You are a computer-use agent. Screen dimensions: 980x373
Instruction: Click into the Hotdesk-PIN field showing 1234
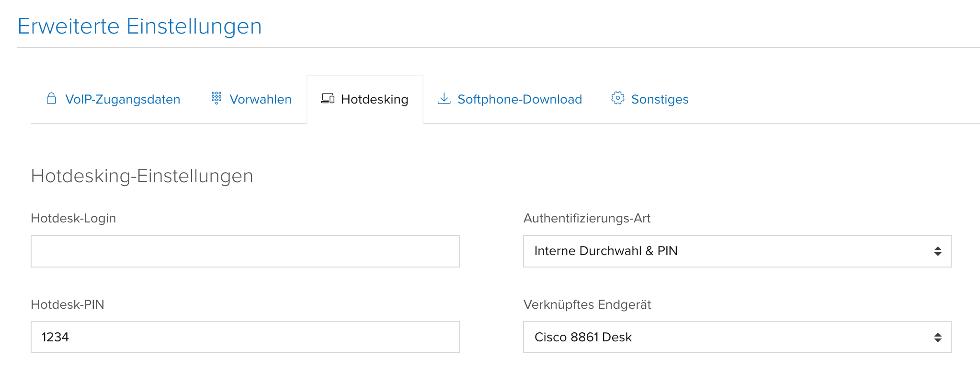tap(245, 337)
